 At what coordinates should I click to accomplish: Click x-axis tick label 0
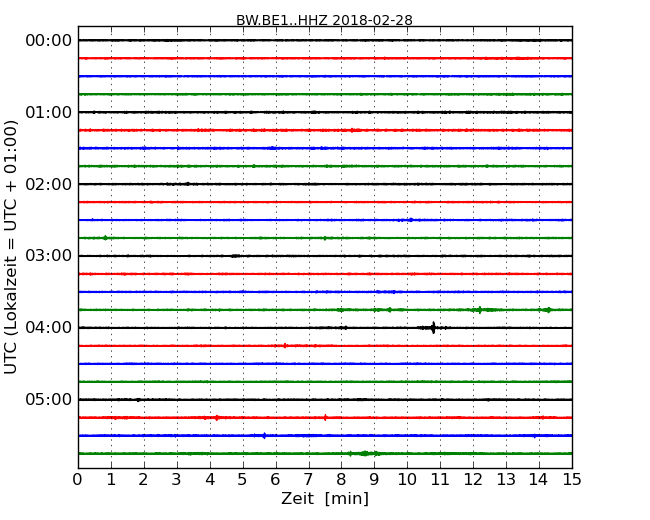[78, 480]
